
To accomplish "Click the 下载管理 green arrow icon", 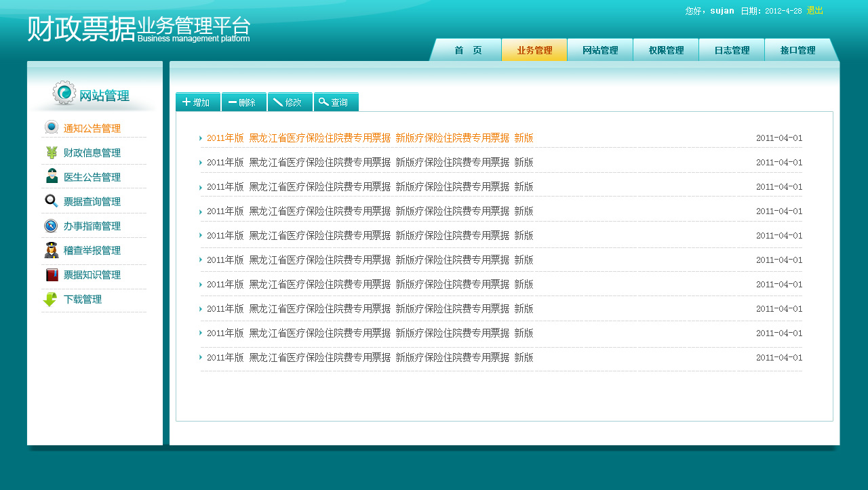I will [x=51, y=300].
